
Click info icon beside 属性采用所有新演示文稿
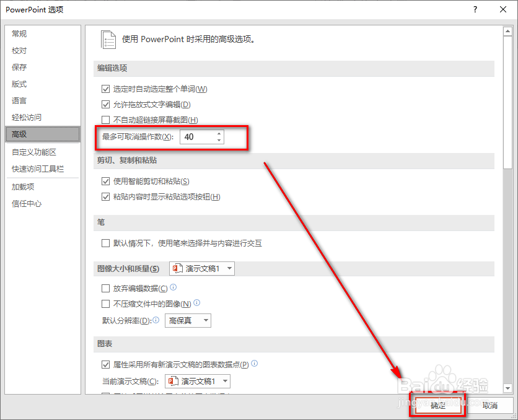point(255,364)
